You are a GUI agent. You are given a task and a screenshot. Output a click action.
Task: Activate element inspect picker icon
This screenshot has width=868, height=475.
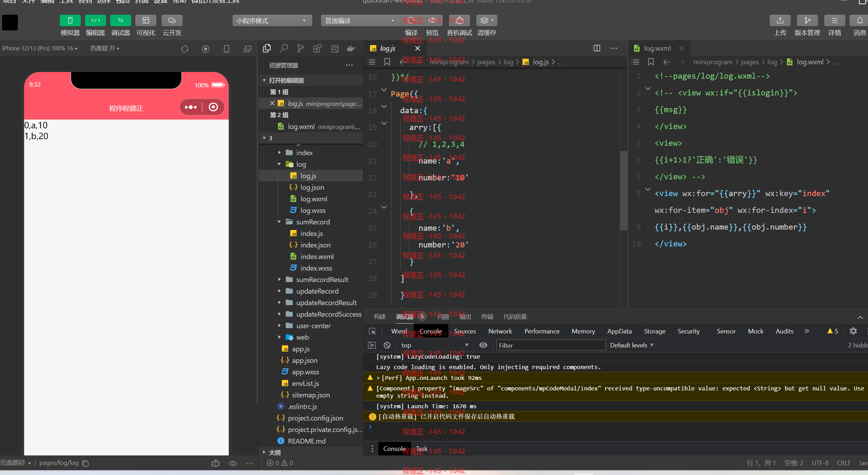372,331
